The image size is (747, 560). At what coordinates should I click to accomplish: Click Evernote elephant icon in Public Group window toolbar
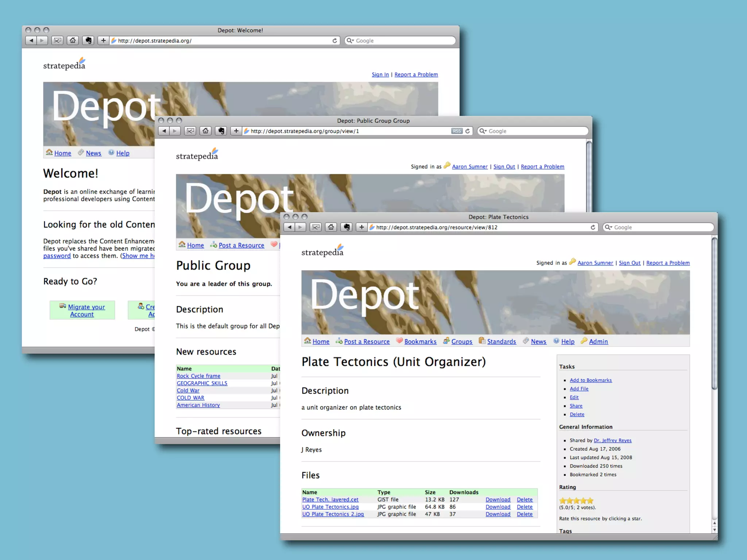click(x=221, y=131)
